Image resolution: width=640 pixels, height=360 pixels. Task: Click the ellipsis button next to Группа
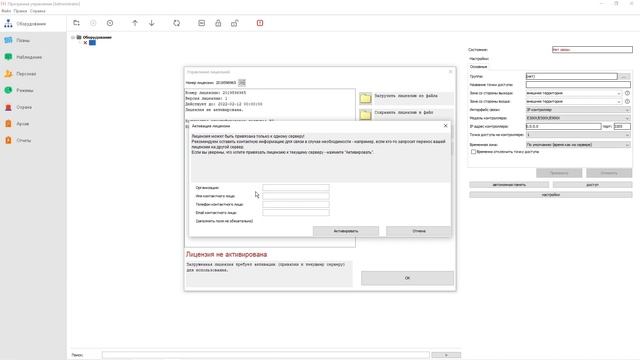pyautogui.click(x=624, y=76)
